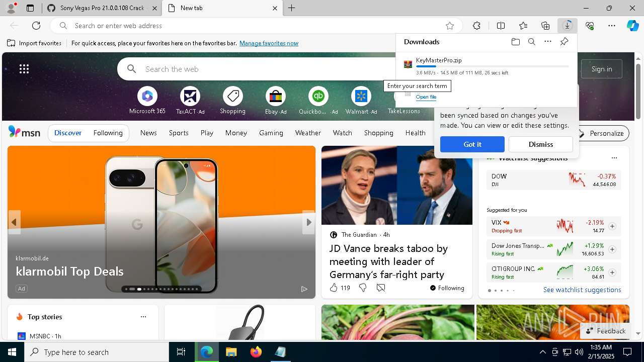Open the DOW stock row

[x=553, y=180]
